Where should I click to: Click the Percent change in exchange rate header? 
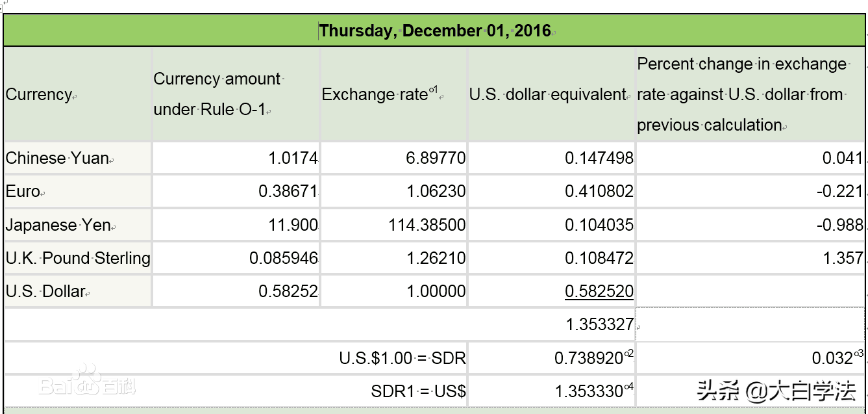coord(741,94)
